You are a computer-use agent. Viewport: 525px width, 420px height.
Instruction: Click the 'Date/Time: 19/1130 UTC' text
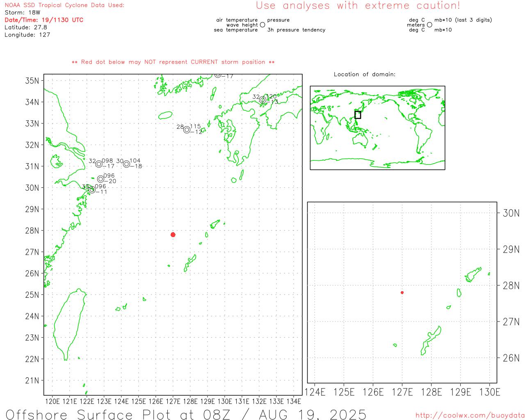pyautogui.click(x=44, y=20)
